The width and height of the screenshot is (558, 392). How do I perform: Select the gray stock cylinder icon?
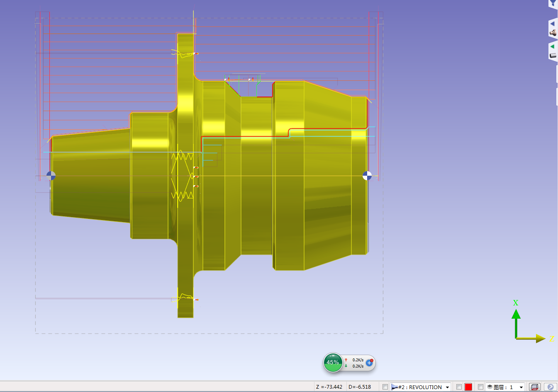click(x=553, y=55)
